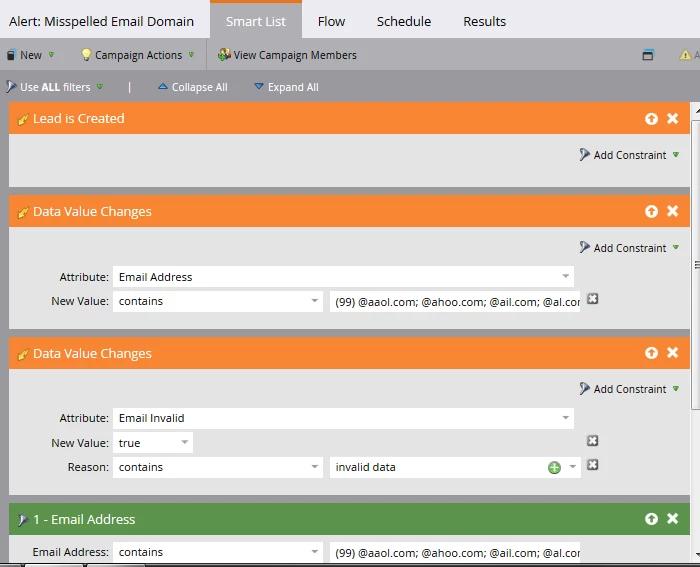700x567 pixels.
Task: Move up the Email Invalid Data Value Changes trigger
Action: 651,353
